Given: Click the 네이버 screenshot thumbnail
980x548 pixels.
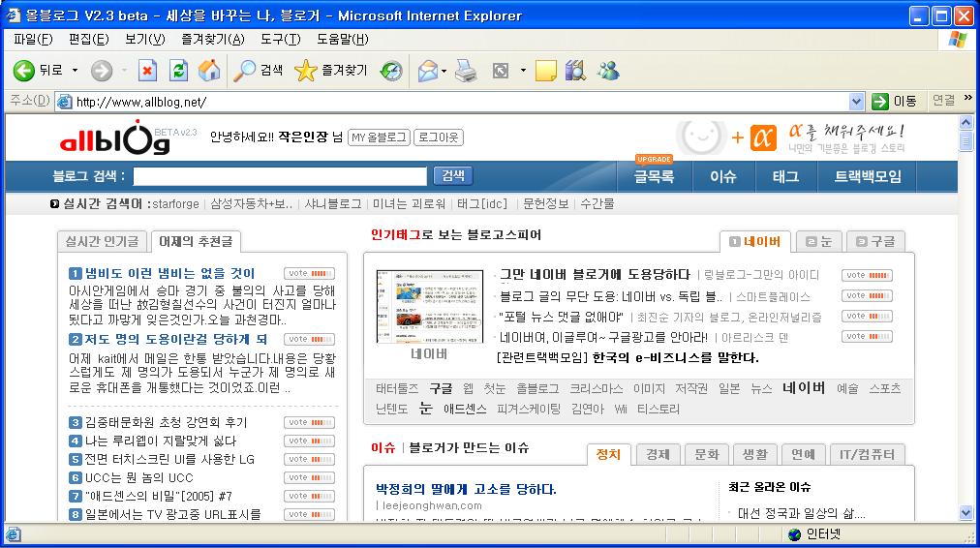Looking at the screenshot, I should [x=429, y=306].
